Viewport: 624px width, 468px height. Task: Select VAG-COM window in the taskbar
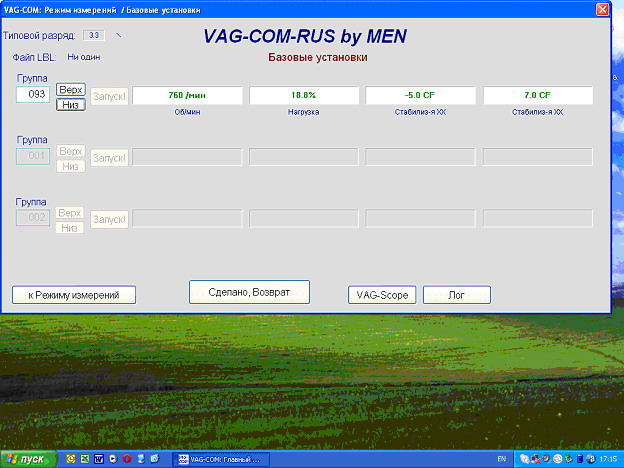pyautogui.click(x=218, y=459)
